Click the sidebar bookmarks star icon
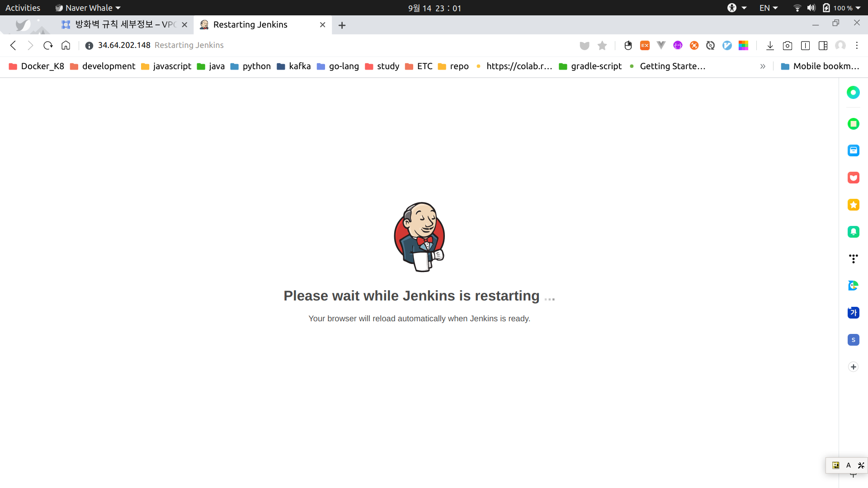This screenshot has height=488, width=868. pos(853,205)
